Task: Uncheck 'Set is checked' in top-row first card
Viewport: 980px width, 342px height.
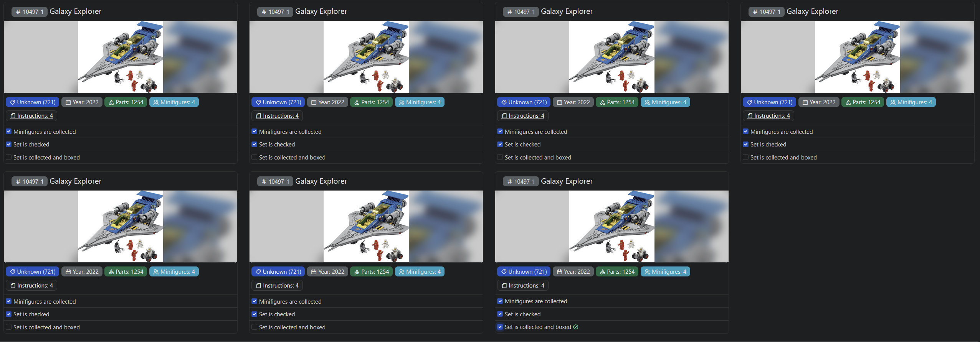Action: click(8, 145)
